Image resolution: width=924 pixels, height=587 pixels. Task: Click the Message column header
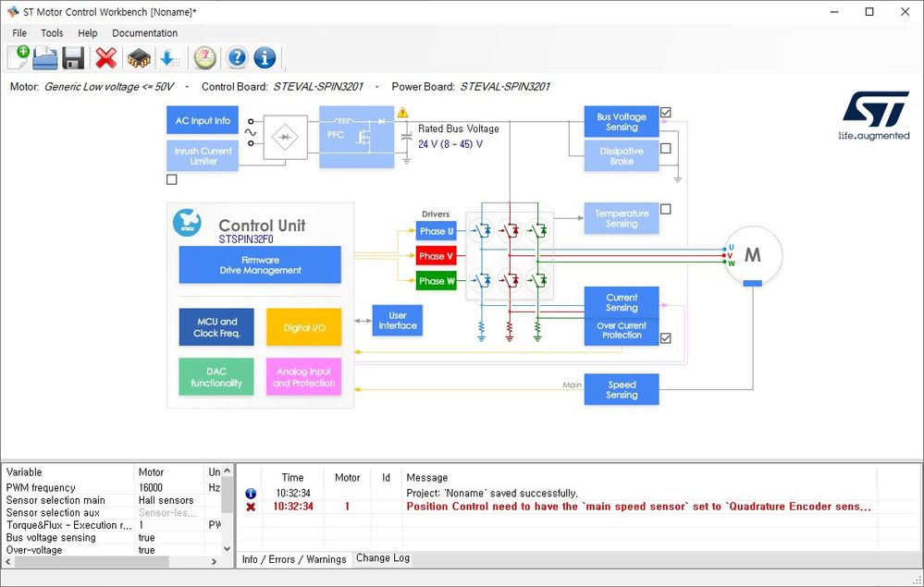point(639,478)
